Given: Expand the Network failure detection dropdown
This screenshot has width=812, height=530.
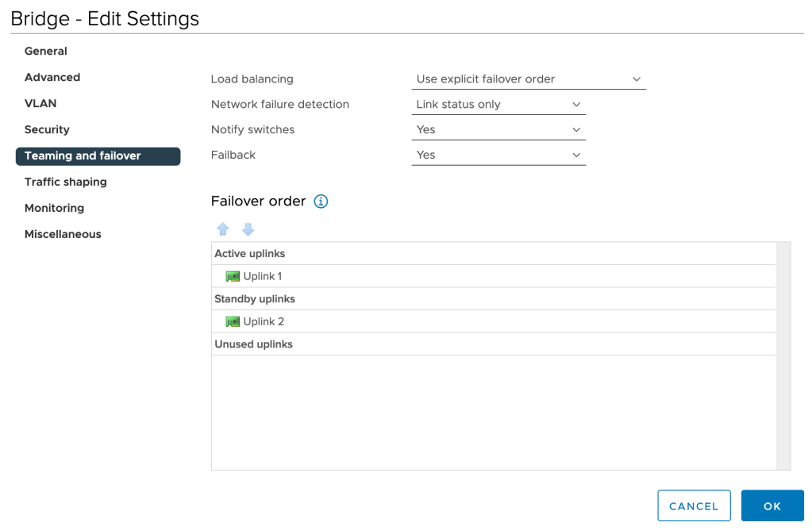Looking at the screenshot, I should pos(498,105).
